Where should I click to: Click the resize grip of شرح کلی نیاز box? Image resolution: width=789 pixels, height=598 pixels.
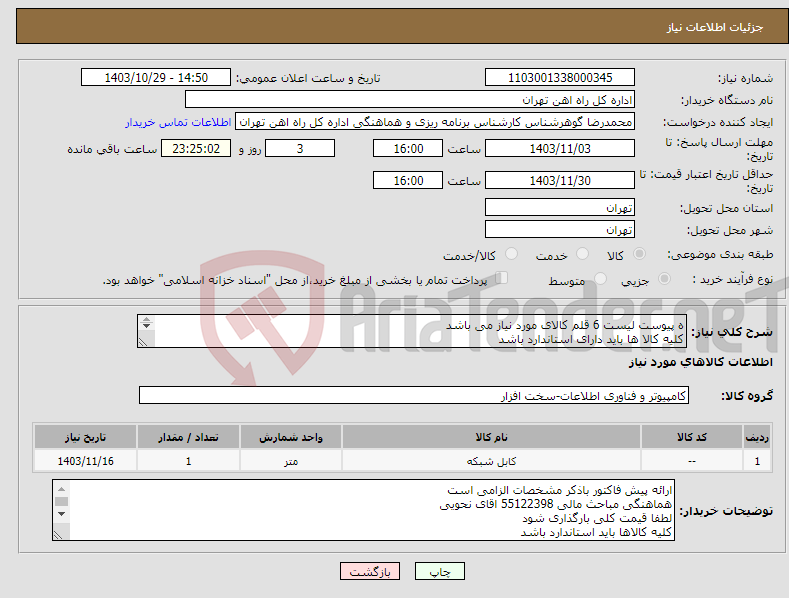143,342
